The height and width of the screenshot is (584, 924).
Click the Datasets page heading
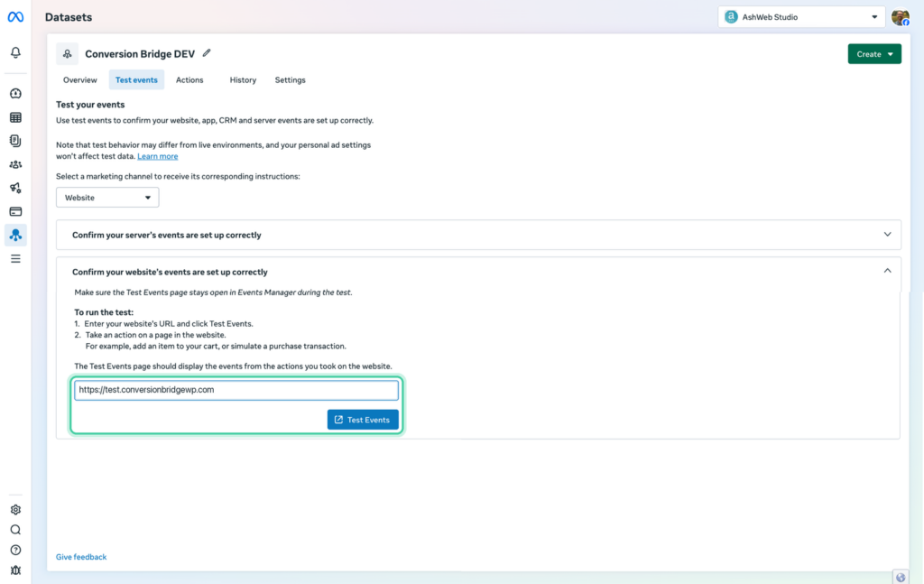69,17
